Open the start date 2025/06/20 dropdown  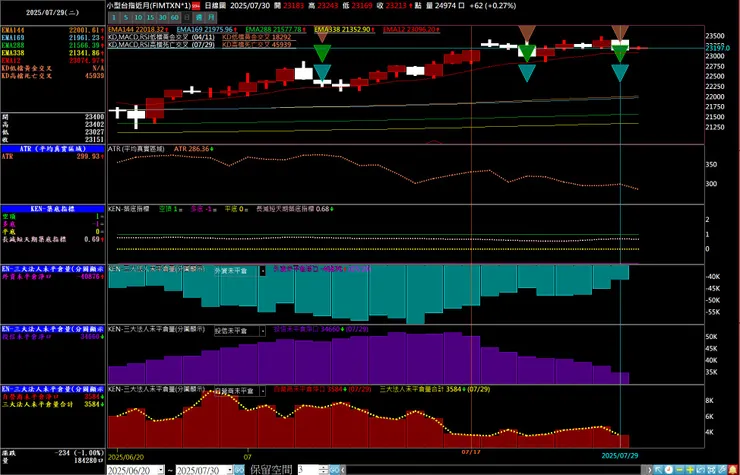(161, 470)
